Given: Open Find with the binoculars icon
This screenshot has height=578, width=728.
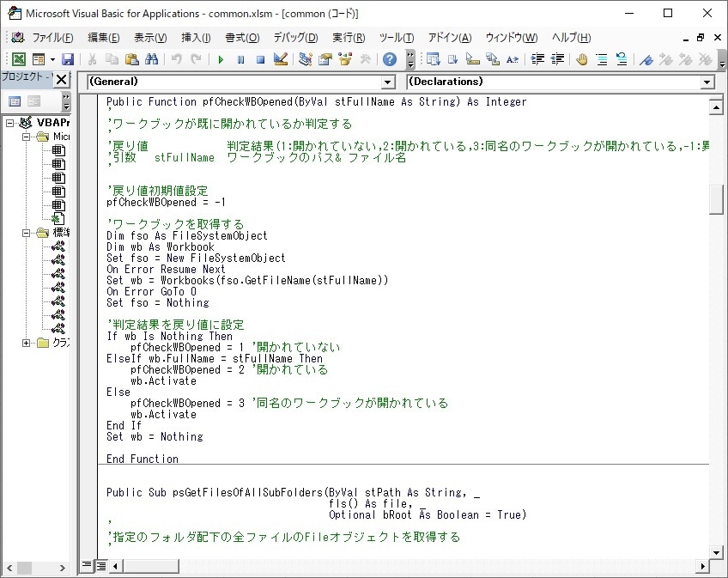Looking at the screenshot, I should (151, 59).
